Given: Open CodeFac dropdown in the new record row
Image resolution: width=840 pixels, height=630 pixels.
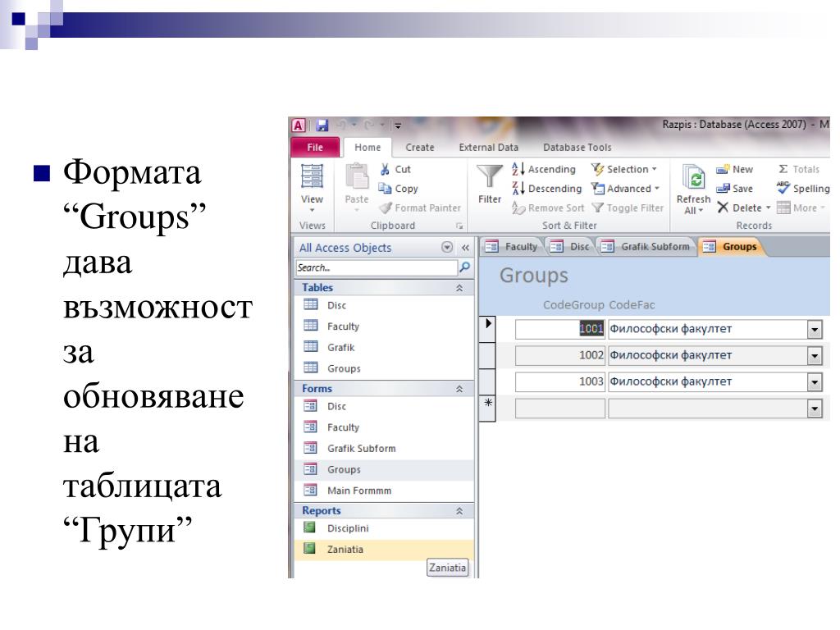Looking at the screenshot, I should pyautogui.click(x=815, y=409).
